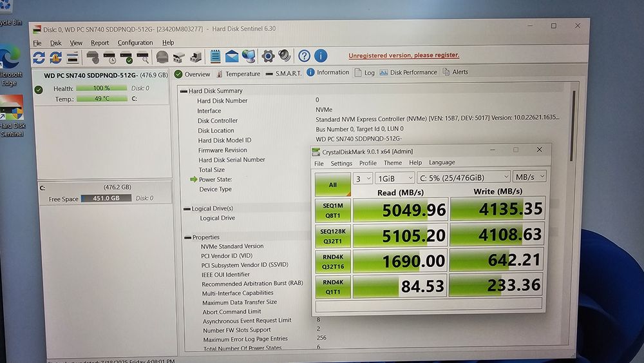Image resolution: width=644 pixels, height=363 pixels.
Task: Collapse the Properties section
Action: pyautogui.click(x=187, y=238)
